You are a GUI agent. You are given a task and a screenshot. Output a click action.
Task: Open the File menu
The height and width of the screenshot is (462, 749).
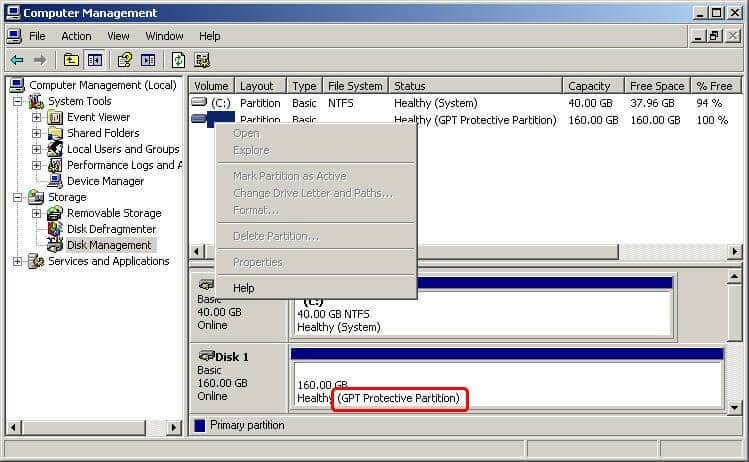tap(37, 36)
